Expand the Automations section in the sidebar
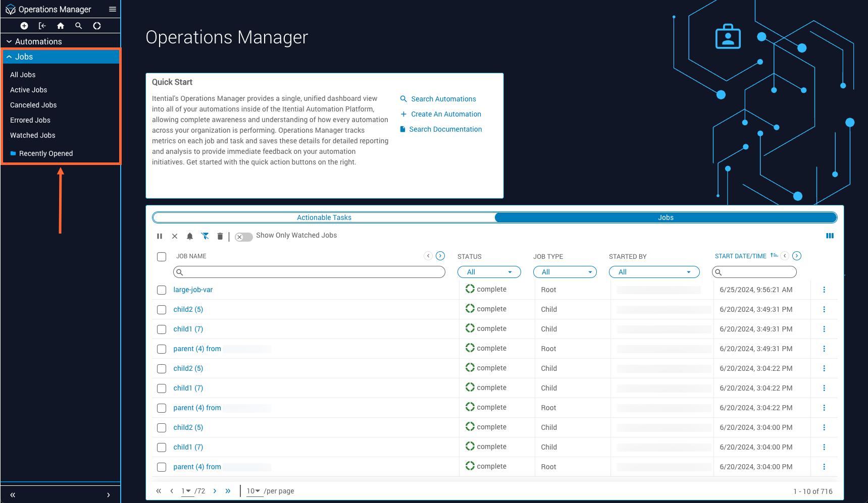The width and height of the screenshot is (868, 503). 38,41
